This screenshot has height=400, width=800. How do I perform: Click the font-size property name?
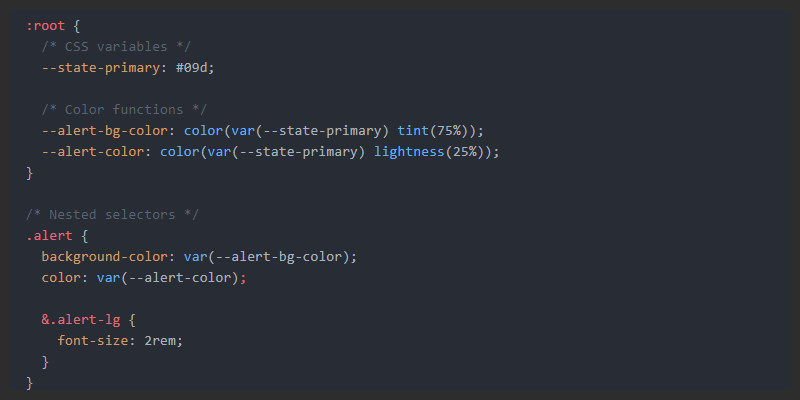point(94,341)
